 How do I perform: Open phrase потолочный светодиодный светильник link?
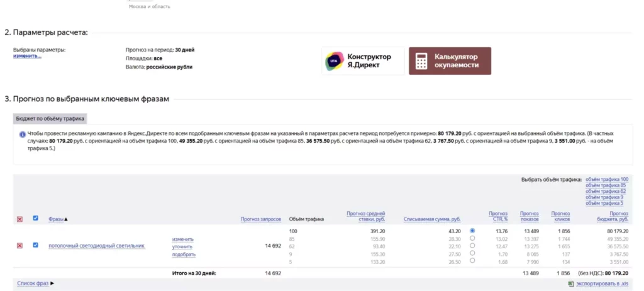(x=96, y=246)
